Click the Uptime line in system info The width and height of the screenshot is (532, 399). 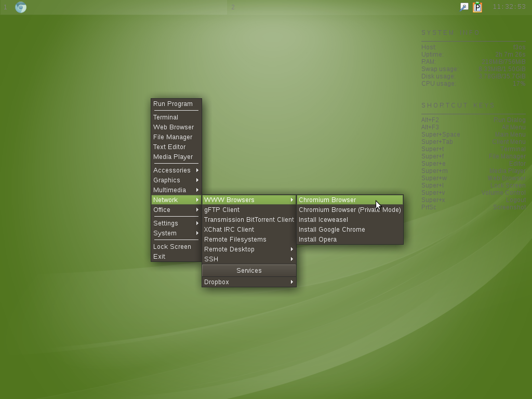[x=473, y=54]
